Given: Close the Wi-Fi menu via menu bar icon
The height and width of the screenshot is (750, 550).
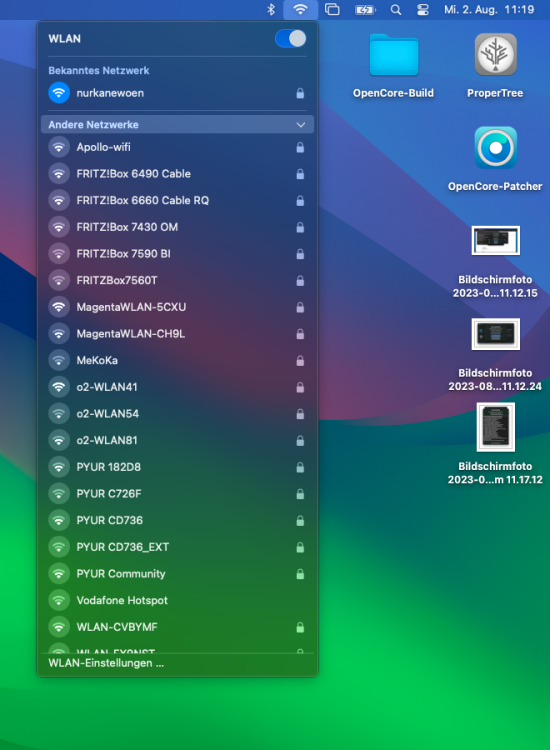Looking at the screenshot, I should (x=300, y=10).
